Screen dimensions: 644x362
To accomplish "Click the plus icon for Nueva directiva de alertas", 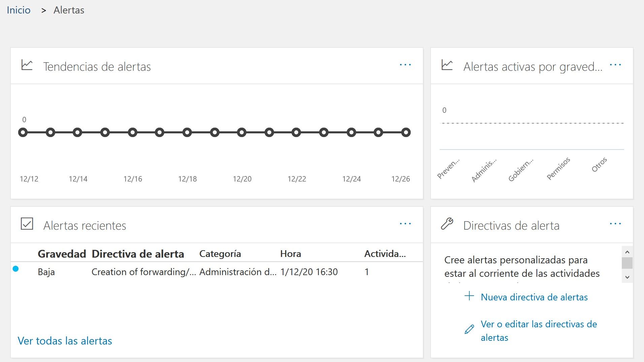I will point(469,296).
